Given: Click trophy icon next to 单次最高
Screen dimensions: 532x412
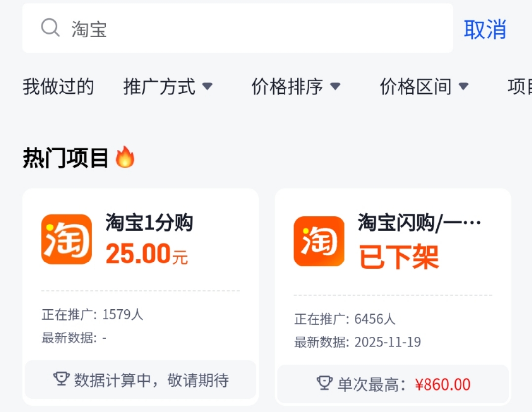Looking at the screenshot, I should (x=324, y=383).
